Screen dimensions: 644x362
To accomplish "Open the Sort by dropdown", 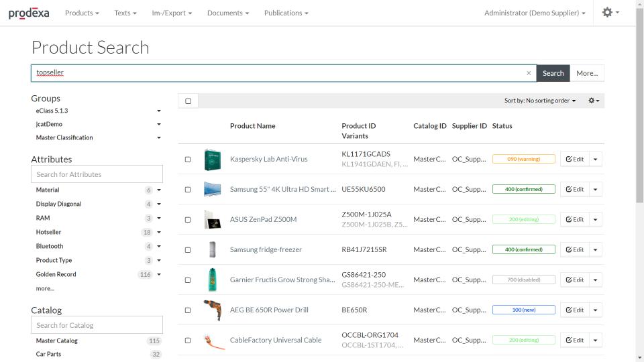I will click(x=539, y=101).
